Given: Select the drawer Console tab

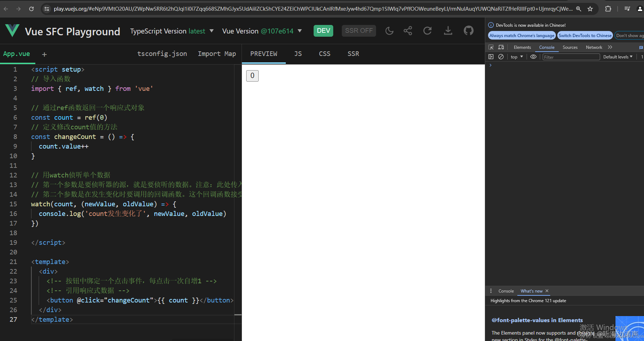Looking at the screenshot, I should [x=506, y=291].
